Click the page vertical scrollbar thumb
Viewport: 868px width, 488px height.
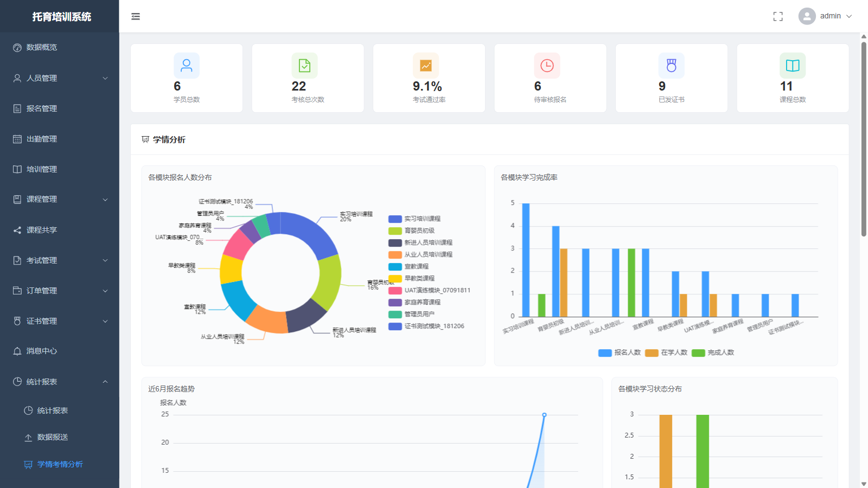click(864, 139)
